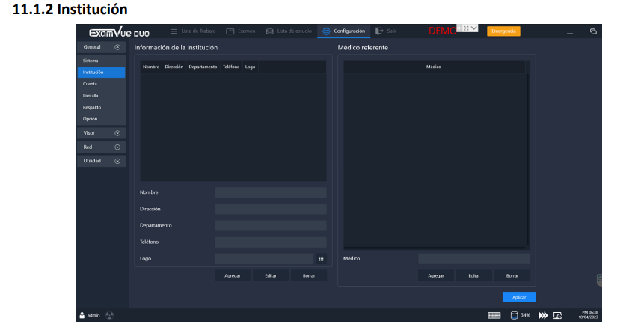Screen dimensions: 644x333
Task: Click the Configuración gear icon
Action: tap(326, 31)
